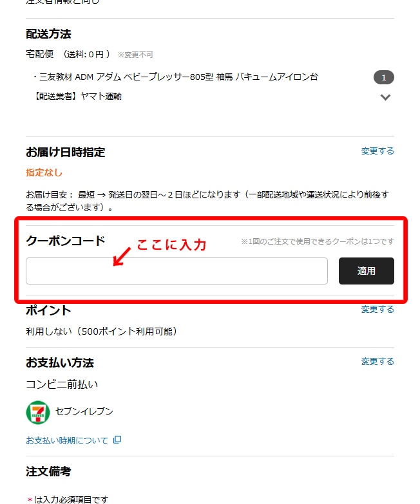
Task: Click the 配送方法 section heading
Action: click(48, 33)
